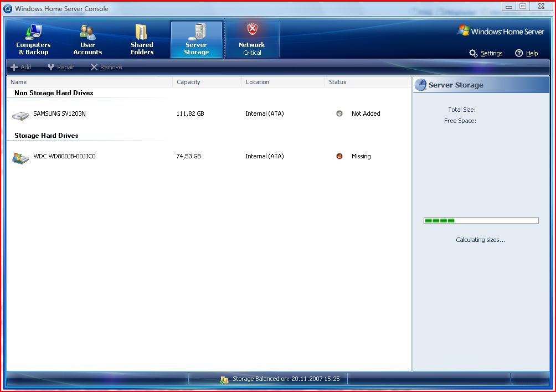Click the SAMSUNG drive's Internal (ATA) location
This screenshot has width=556, height=392.
pyautogui.click(x=265, y=114)
